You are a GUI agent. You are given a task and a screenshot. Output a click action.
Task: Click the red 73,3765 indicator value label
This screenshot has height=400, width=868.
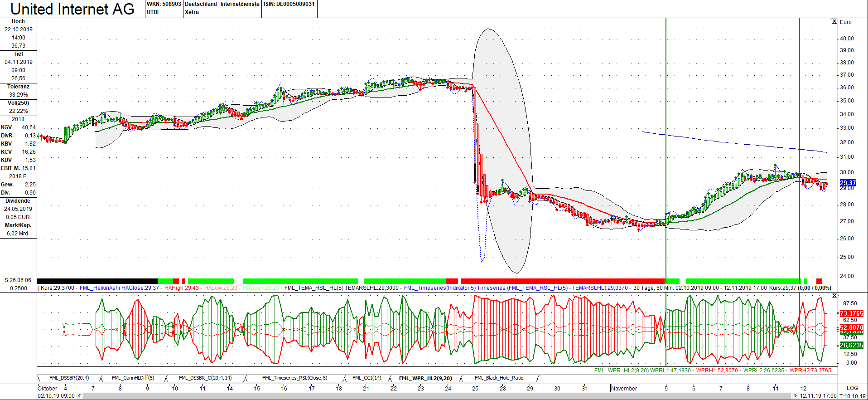[x=852, y=313]
